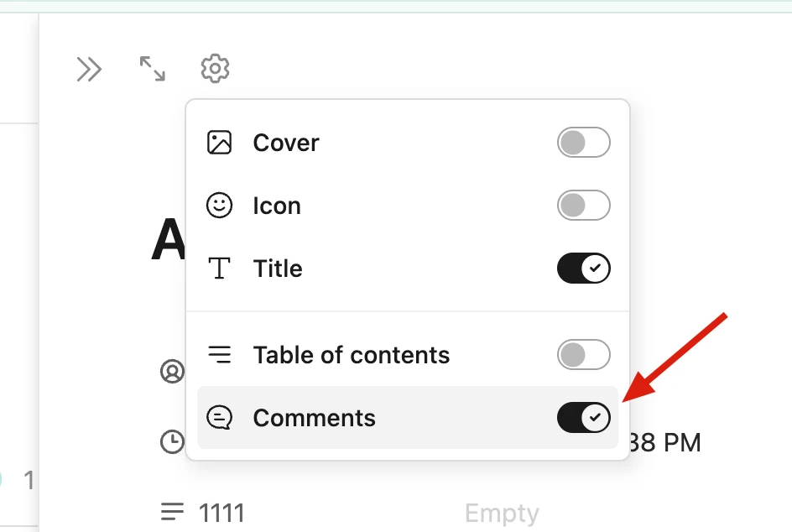Disable the Title toggle
Screen dimensions: 792x532
pyautogui.click(x=583, y=269)
